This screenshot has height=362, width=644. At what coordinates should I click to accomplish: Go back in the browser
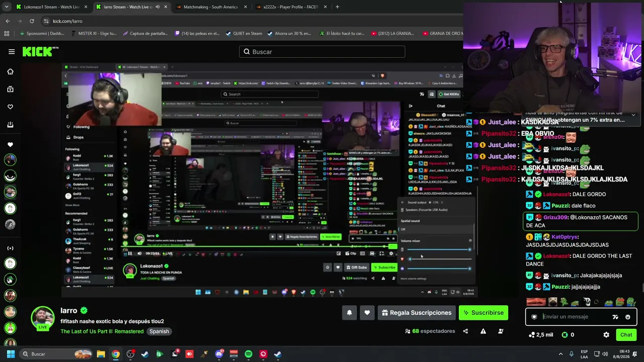click(x=8, y=21)
